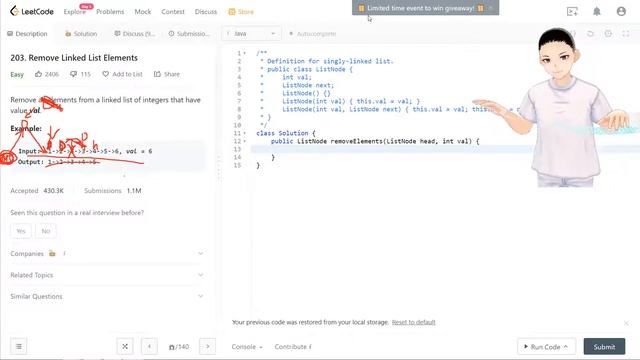Click the 'Easy' difficulty label
The image size is (640, 360).
(17, 74)
